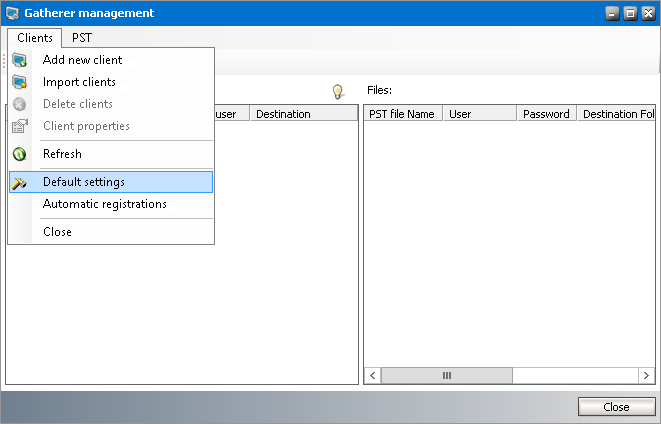Click the Import clients icon

click(x=20, y=82)
